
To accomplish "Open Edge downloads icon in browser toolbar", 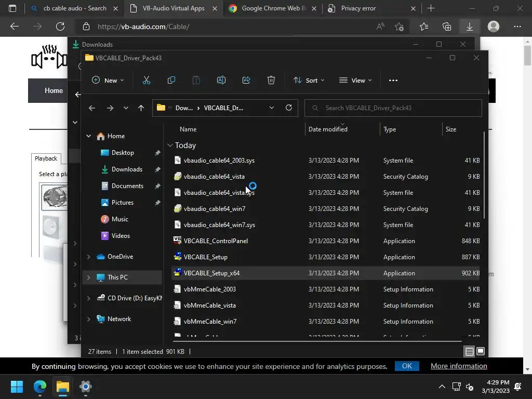I will point(470,26).
